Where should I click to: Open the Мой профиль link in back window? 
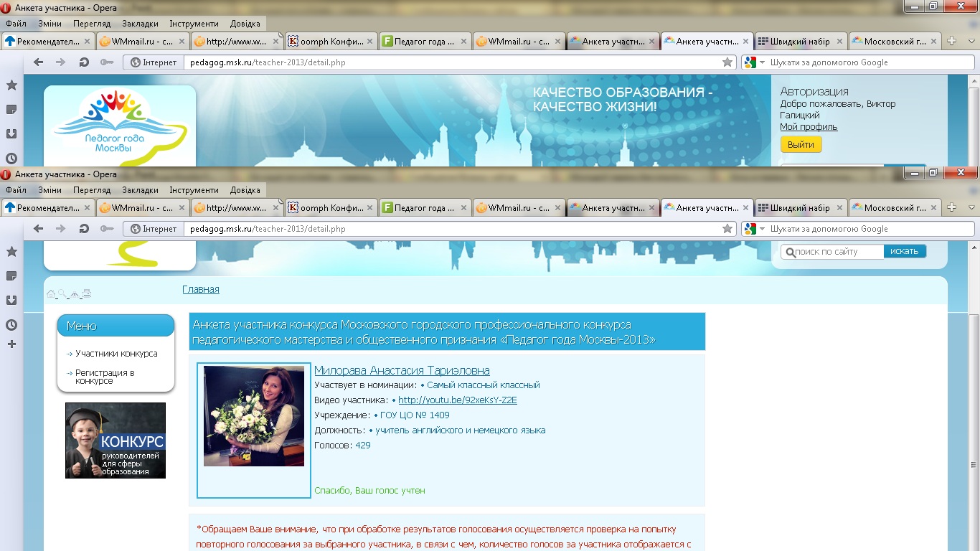click(x=809, y=127)
